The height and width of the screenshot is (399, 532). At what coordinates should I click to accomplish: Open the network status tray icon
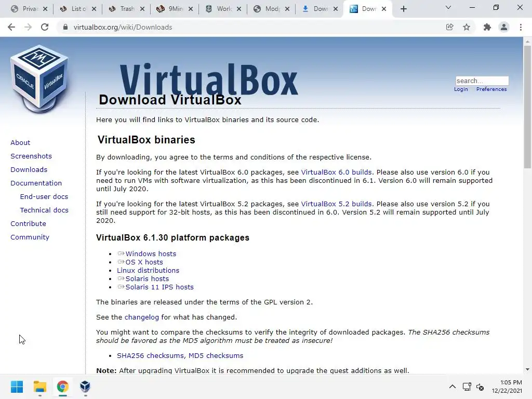467,387
